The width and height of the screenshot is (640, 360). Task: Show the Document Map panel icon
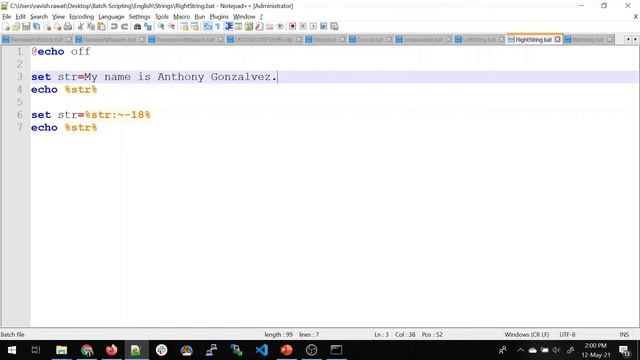coord(249,27)
